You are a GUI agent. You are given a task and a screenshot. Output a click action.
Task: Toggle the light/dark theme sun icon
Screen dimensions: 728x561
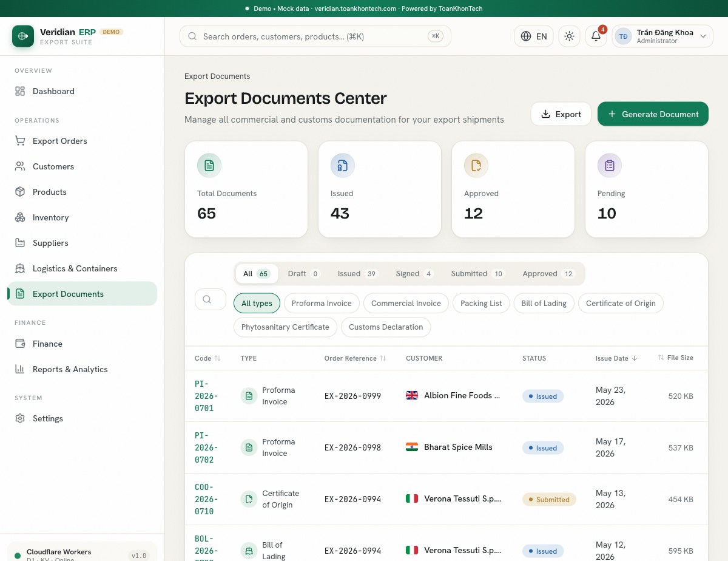[x=569, y=36]
